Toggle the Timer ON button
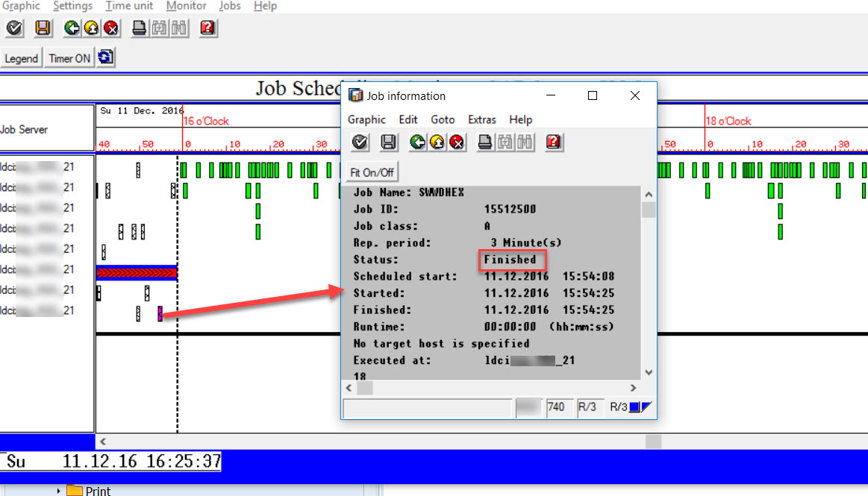 click(69, 57)
